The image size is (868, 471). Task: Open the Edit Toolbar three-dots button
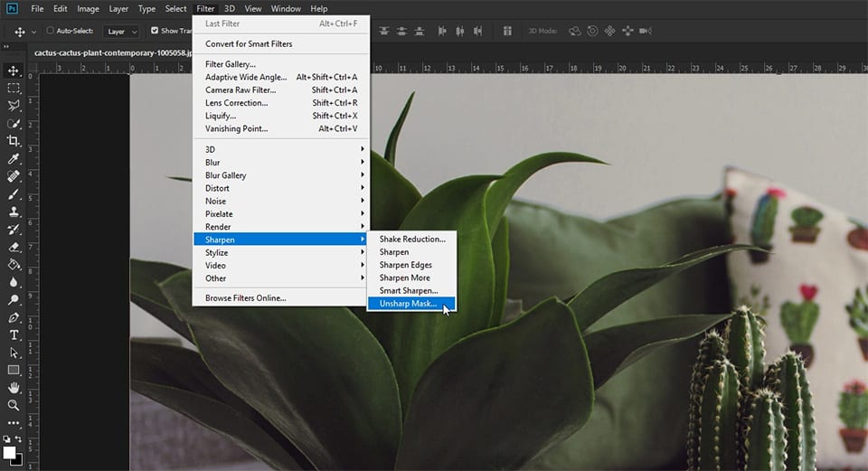point(14,423)
